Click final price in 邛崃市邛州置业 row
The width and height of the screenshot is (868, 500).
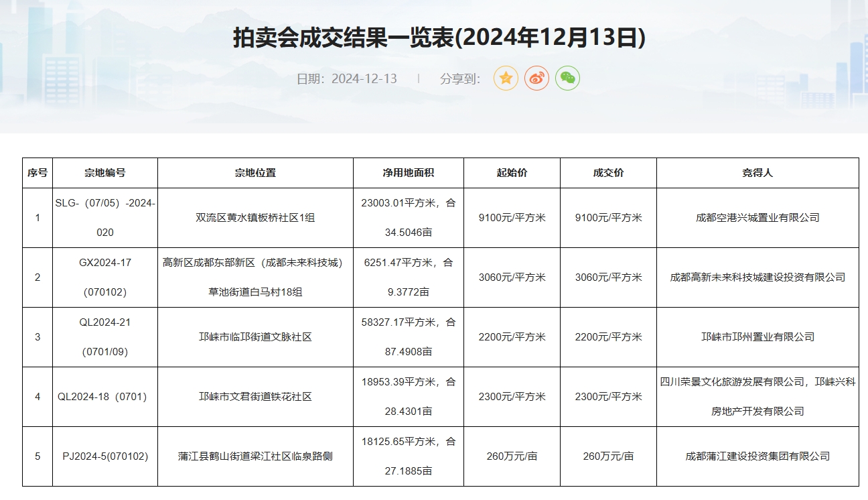tap(608, 337)
